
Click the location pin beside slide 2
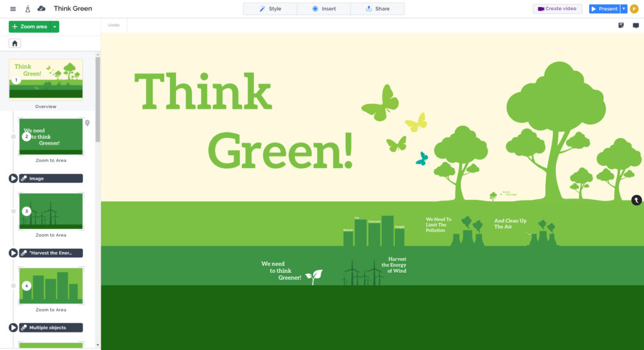tap(87, 123)
